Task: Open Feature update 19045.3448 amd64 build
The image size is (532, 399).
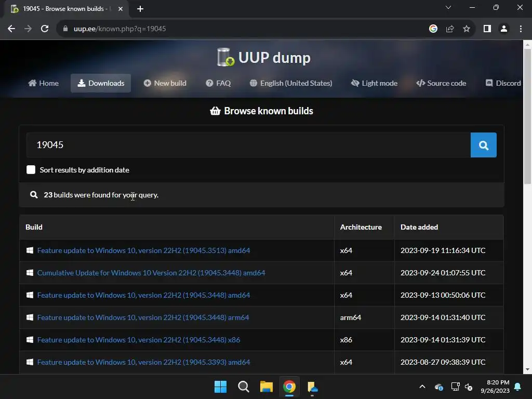Action: pyautogui.click(x=143, y=295)
